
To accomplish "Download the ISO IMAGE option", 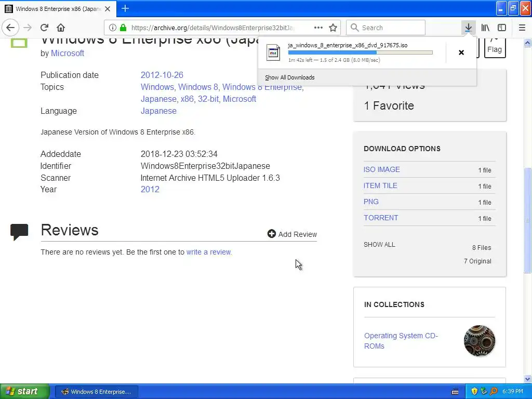I will (382, 169).
